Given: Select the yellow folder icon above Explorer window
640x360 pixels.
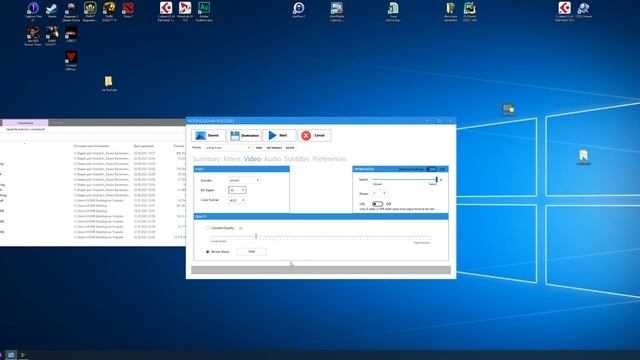Looking at the screenshot, I should coord(109,83).
